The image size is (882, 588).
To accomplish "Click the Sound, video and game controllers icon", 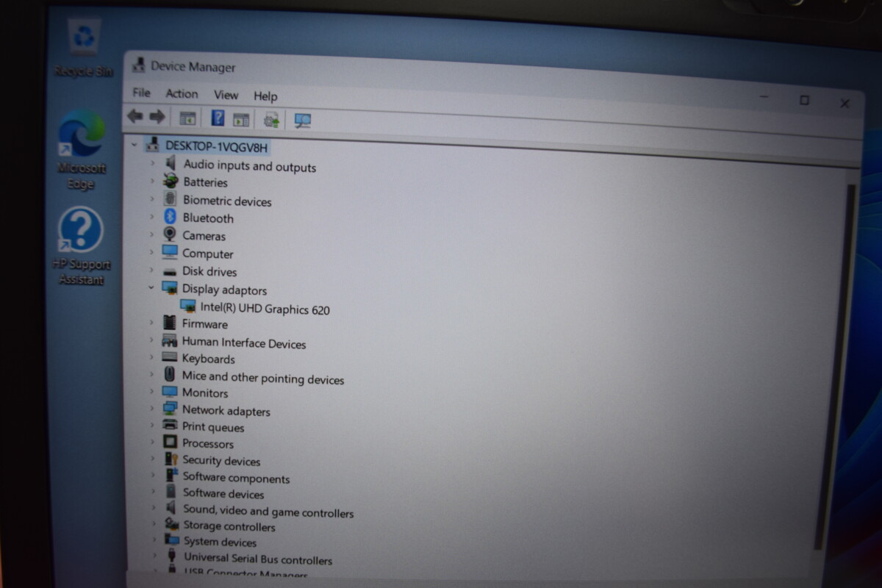I will coord(171,509).
